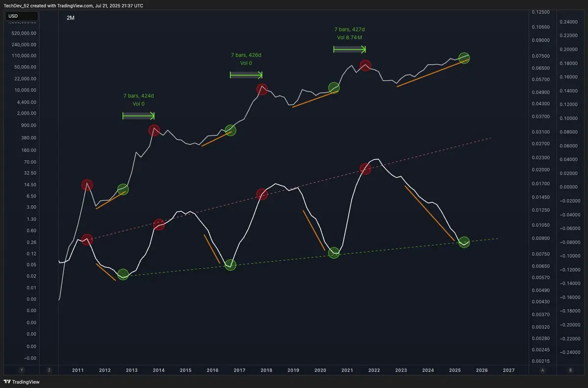Click the '7 bars, 424d' measurement label

pos(138,96)
